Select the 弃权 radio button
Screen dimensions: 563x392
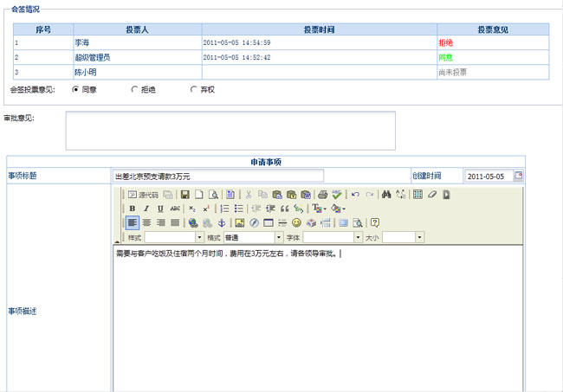click(x=193, y=89)
